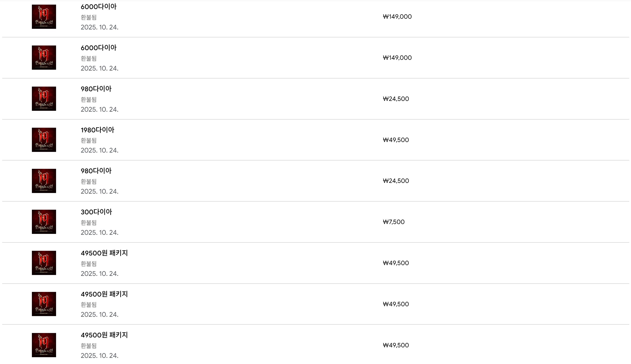This screenshot has width=631, height=364.
Task: Select the first 980다이아 entry's ₩24,500 price
Action: [396, 99]
